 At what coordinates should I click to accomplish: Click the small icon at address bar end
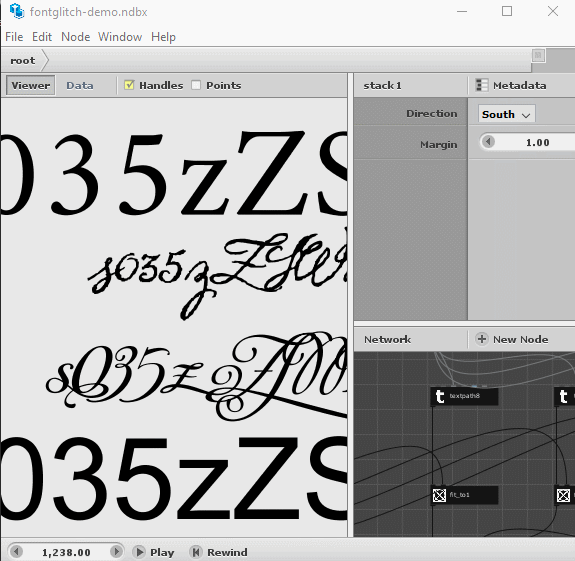pyautogui.click(x=538, y=55)
